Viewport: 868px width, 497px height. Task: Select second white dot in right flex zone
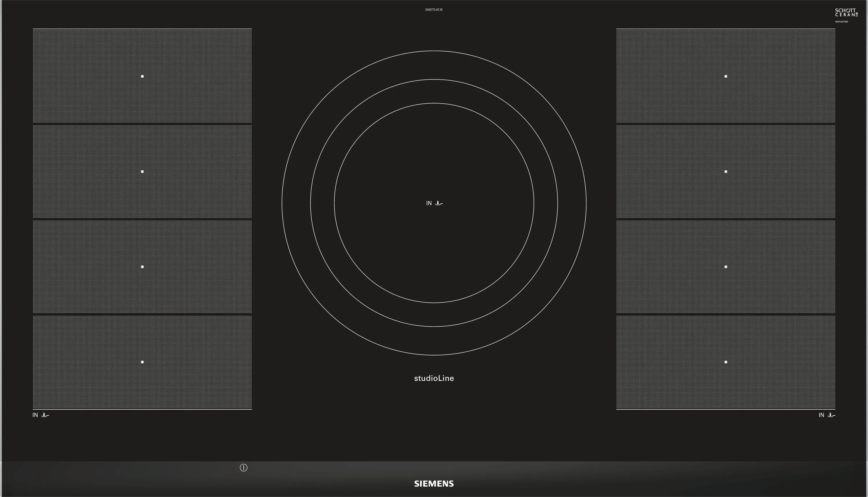(726, 172)
